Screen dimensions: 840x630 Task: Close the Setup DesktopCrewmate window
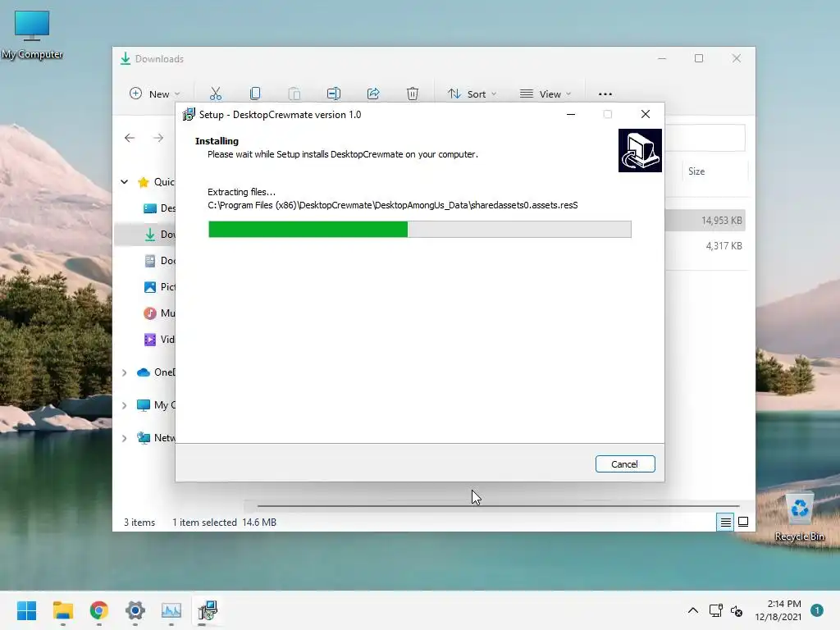645,114
